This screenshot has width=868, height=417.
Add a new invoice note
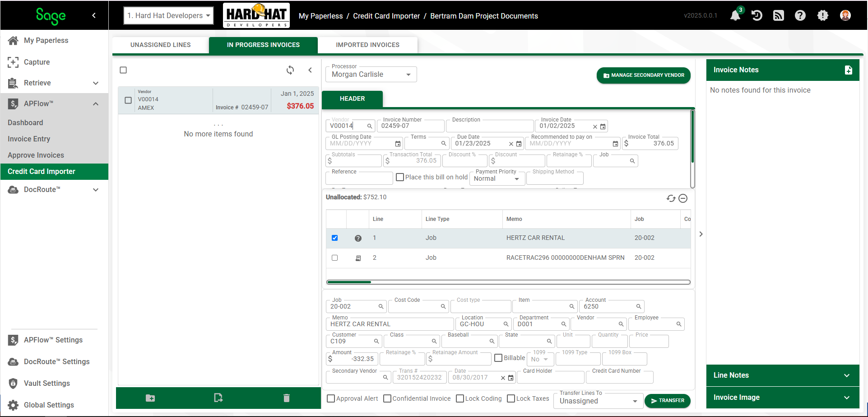(x=849, y=70)
